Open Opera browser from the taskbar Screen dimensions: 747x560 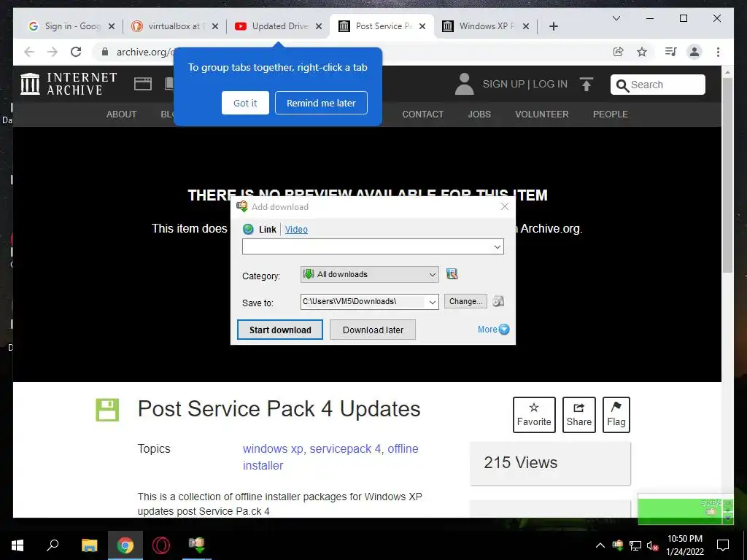pyautogui.click(x=161, y=545)
